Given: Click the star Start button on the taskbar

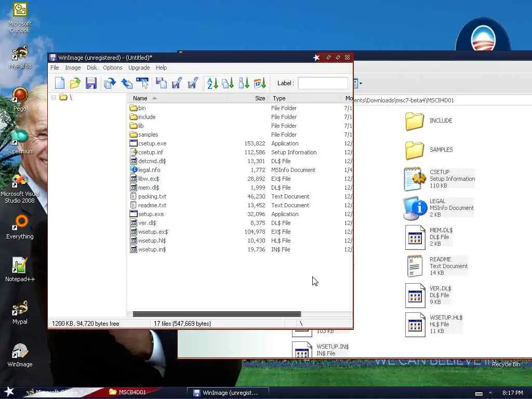Looking at the screenshot, I should click(9, 392).
